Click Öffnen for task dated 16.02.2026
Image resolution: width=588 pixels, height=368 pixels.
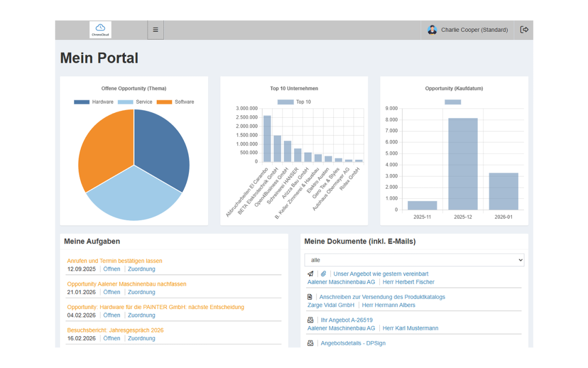point(112,339)
